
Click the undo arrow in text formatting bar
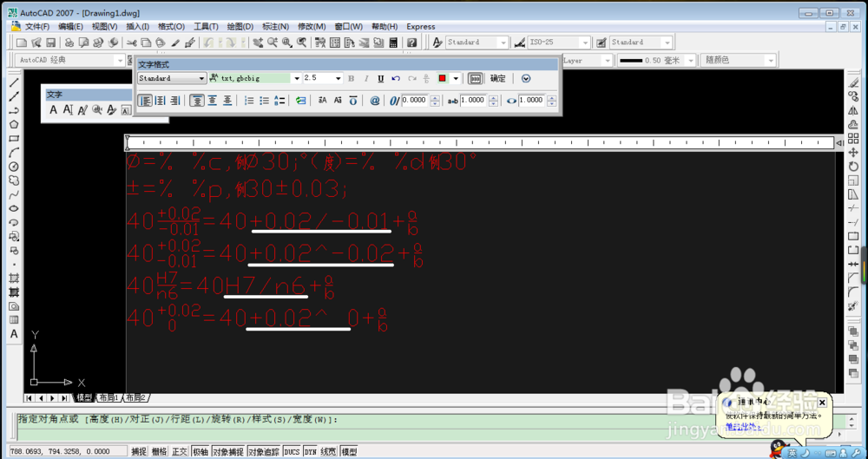396,79
